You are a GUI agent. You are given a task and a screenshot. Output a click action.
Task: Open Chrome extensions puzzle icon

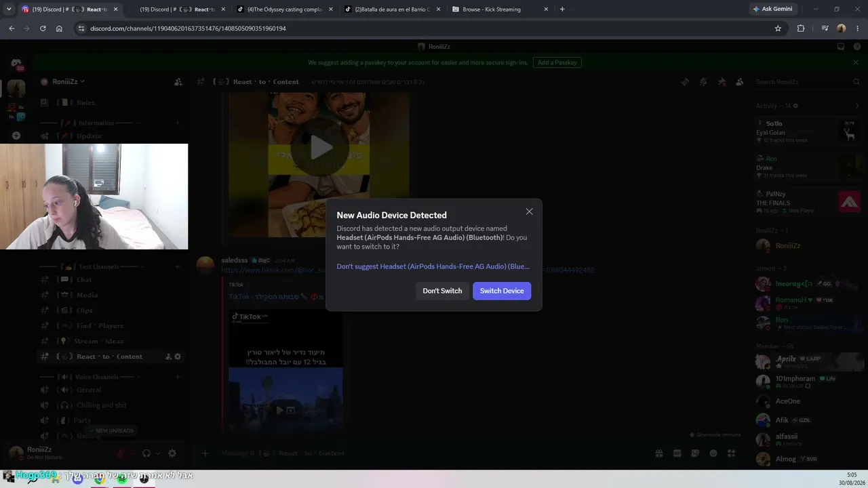tap(801, 28)
